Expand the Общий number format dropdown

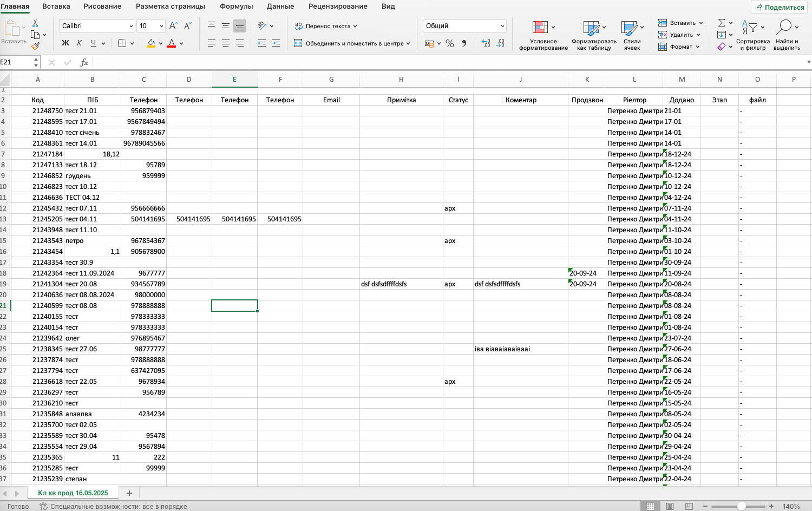(464, 26)
